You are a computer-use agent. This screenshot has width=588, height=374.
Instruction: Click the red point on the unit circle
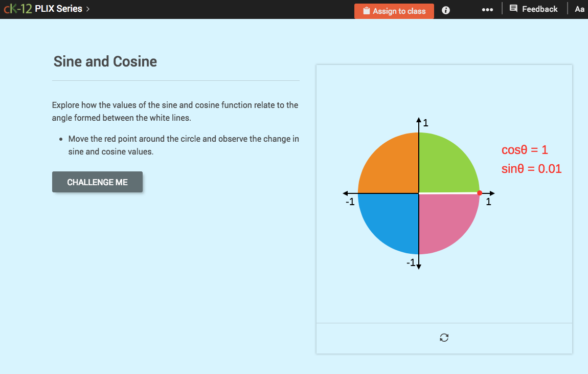click(x=479, y=193)
